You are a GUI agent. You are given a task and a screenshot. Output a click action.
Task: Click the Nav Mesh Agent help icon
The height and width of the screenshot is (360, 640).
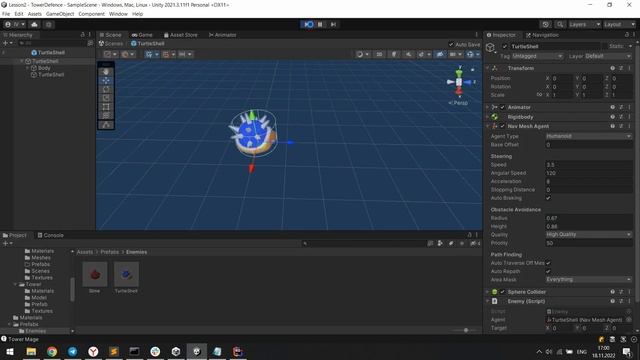(613, 127)
